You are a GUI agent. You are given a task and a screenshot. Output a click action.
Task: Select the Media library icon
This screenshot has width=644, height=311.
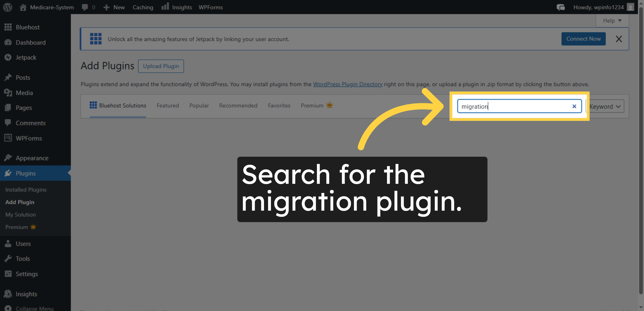pos(8,93)
